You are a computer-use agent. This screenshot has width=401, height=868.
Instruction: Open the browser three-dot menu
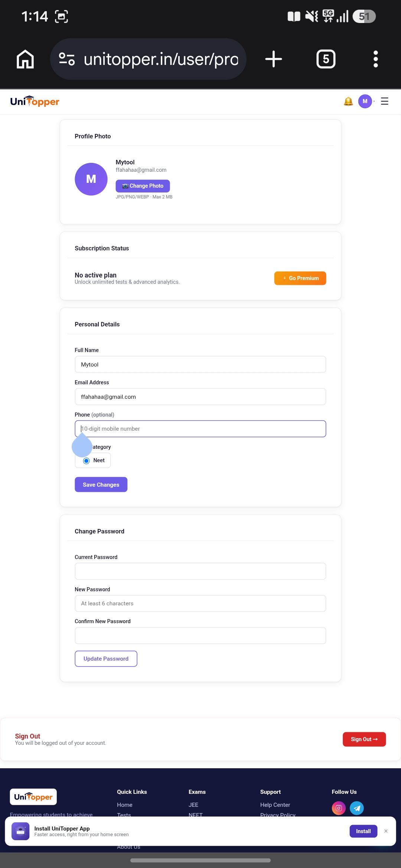coord(376,59)
